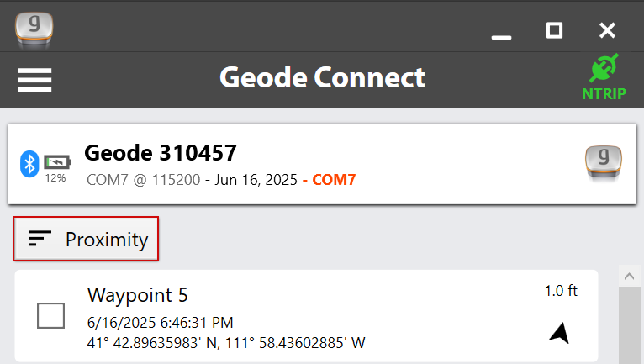Image resolution: width=644 pixels, height=364 pixels.
Task: Click the scrollbar up arrow of waypoint list
Action: [626, 276]
